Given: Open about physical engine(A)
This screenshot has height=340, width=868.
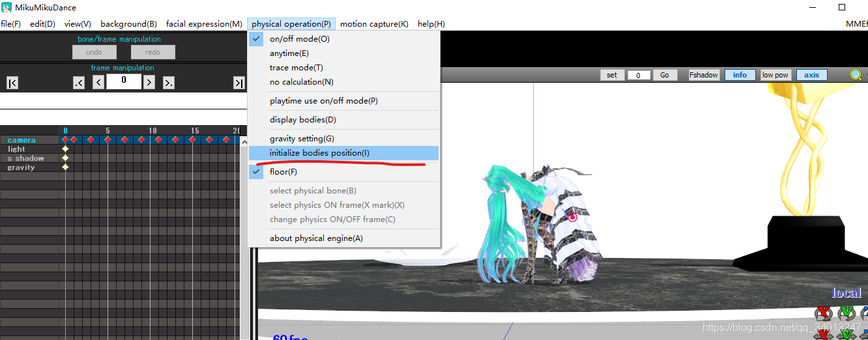Looking at the screenshot, I should tap(343, 238).
